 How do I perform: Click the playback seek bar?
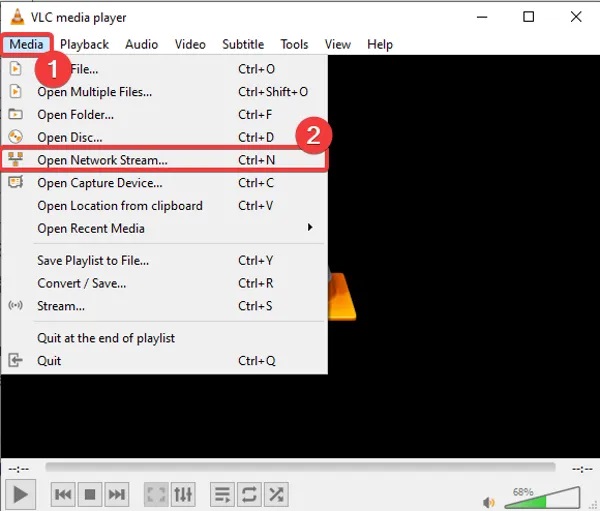(300, 467)
